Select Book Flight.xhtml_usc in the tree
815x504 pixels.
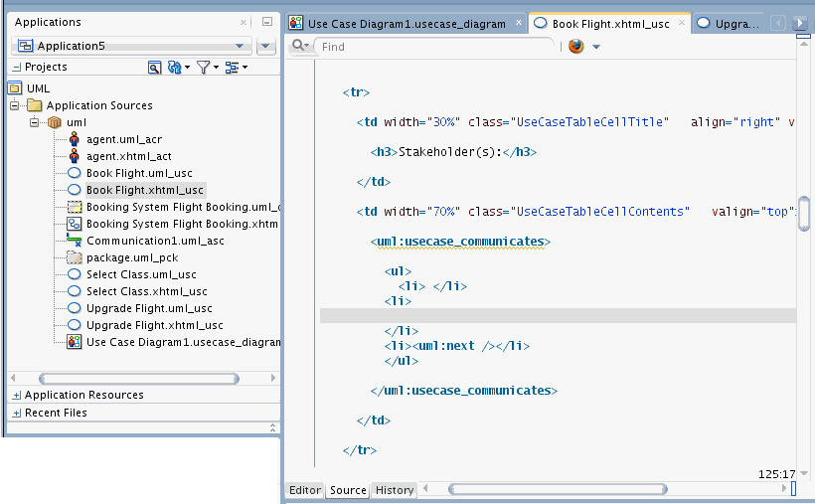coord(144,190)
